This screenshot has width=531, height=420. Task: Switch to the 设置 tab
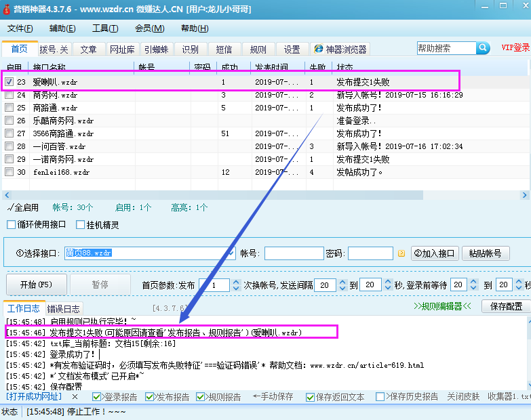(x=292, y=49)
